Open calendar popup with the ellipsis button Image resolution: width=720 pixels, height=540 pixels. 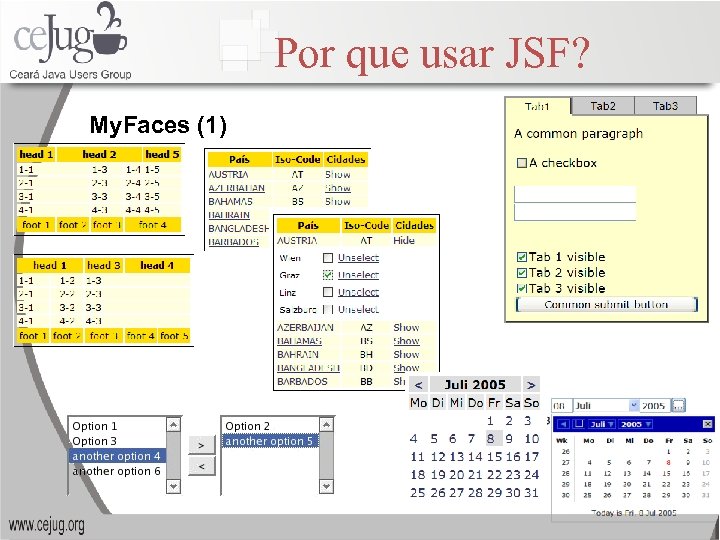tap(678, 405)
